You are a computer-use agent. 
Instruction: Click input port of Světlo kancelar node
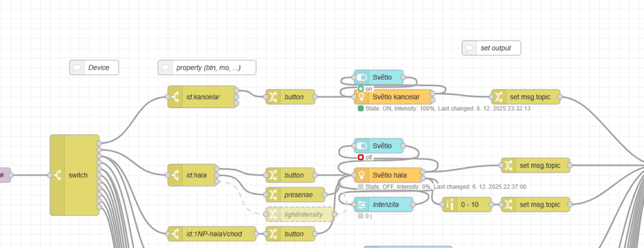(354, 97)
